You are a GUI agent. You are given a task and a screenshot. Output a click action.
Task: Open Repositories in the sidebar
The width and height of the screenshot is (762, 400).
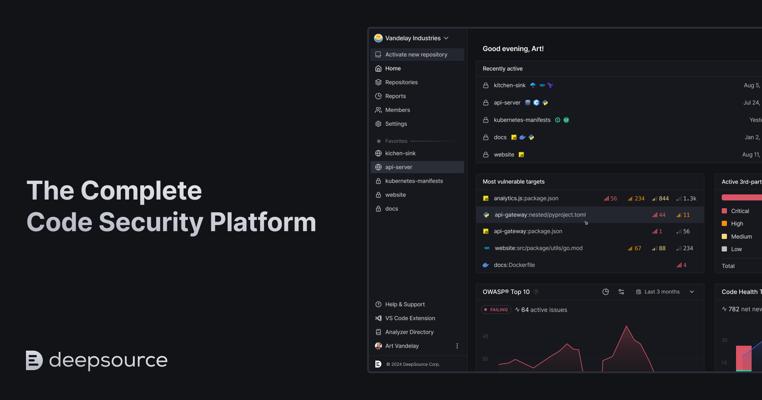[401, 83]
